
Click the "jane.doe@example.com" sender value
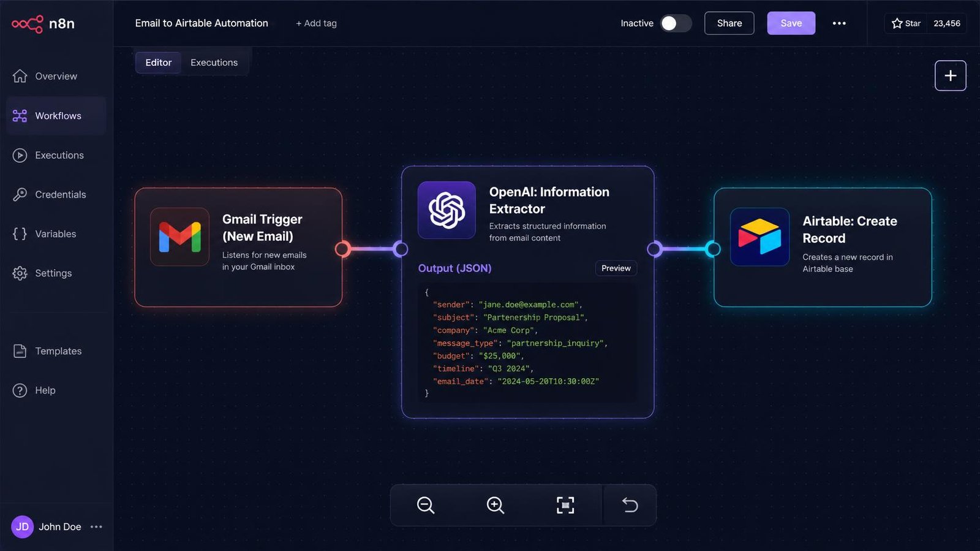529,305
